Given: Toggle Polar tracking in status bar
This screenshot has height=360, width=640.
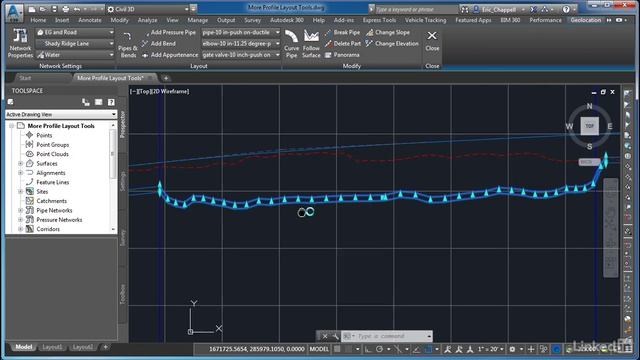Looking at the screenshot, I should (379, 349).
